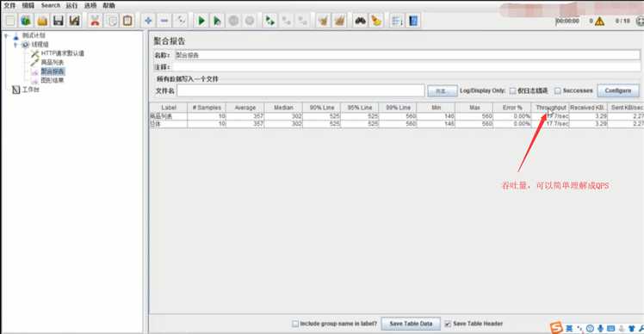Click the Throughput column header
The height and width of the screenshot is (334, 644).
tap(550, 108)
